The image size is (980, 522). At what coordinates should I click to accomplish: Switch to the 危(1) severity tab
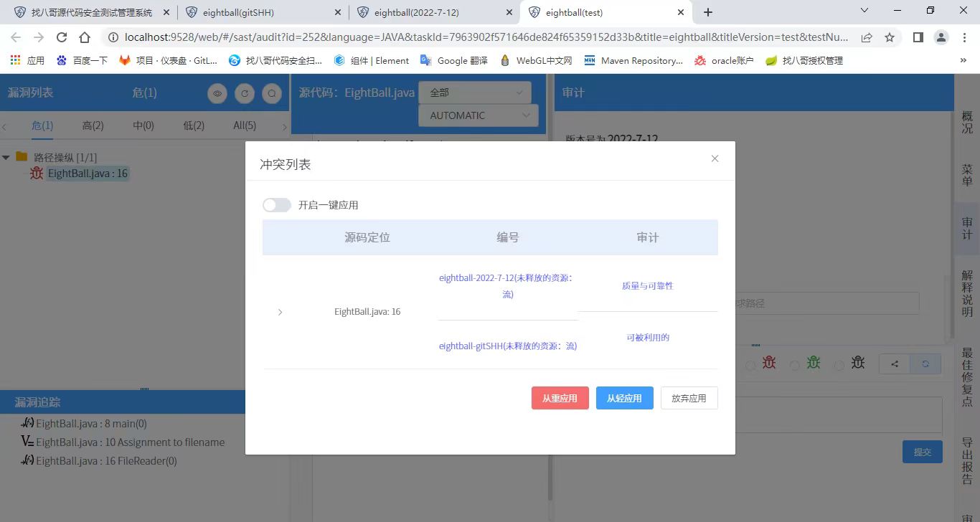42,125
